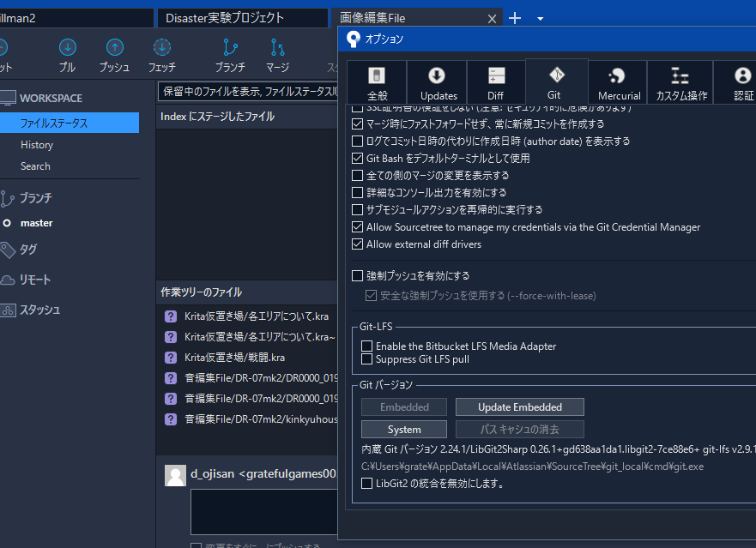
Task: Open the Updates options tab icon
Action: tap(437, 75)
